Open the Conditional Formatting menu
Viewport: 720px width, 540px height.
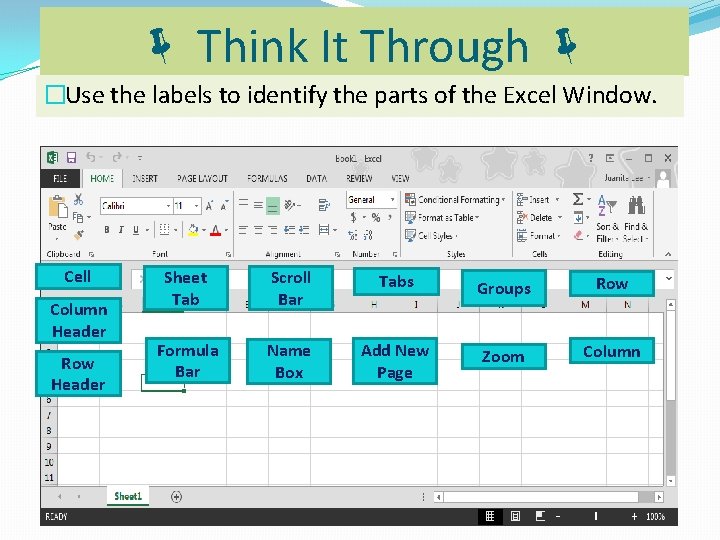pos(455,199)
